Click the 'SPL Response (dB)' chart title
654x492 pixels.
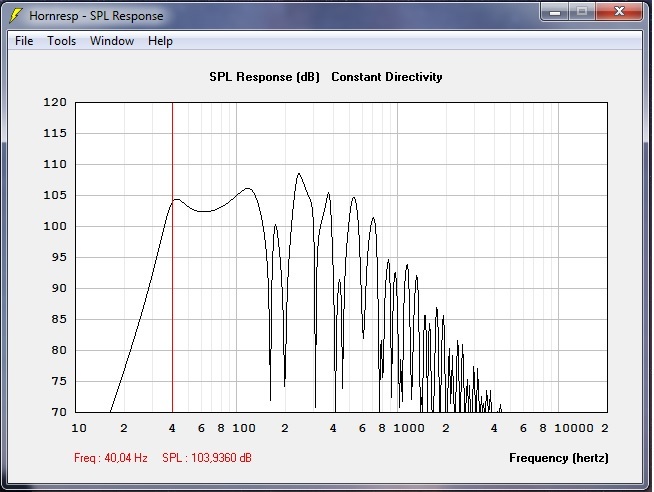coord(264,77)
